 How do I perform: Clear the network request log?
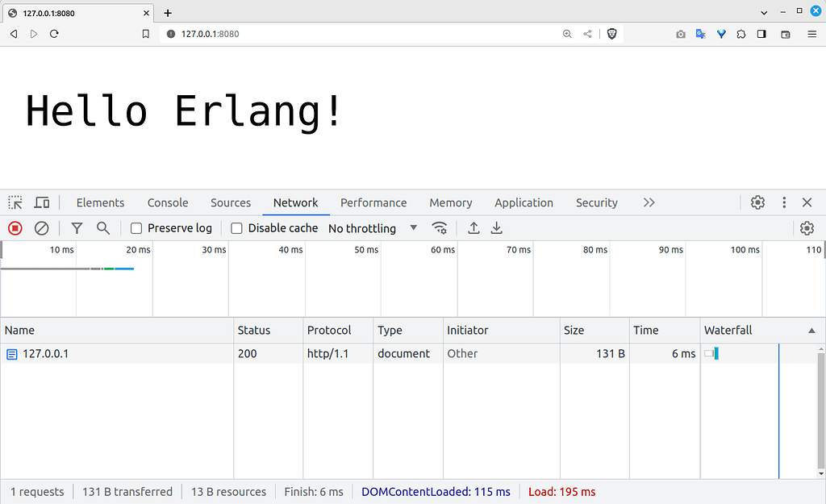[x=42, y=228]
